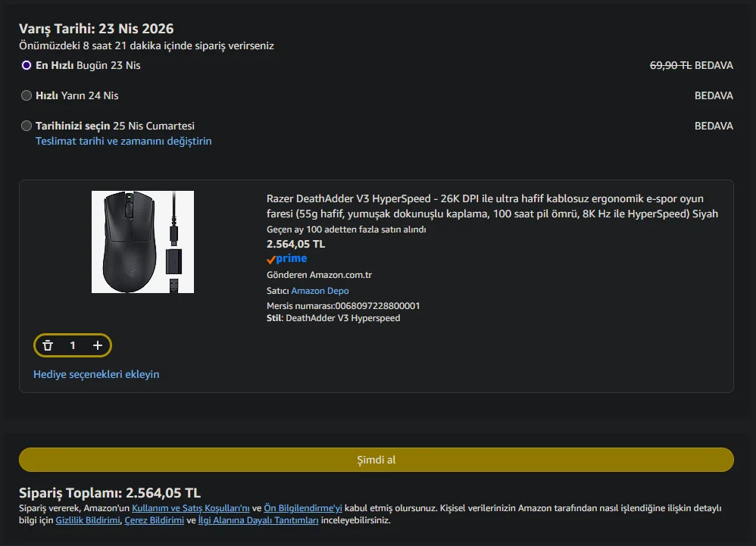This screenshot has width=756, height=546.
Task: Click Hediye seçenekleri ekleyin link
Action: (96, 374)
